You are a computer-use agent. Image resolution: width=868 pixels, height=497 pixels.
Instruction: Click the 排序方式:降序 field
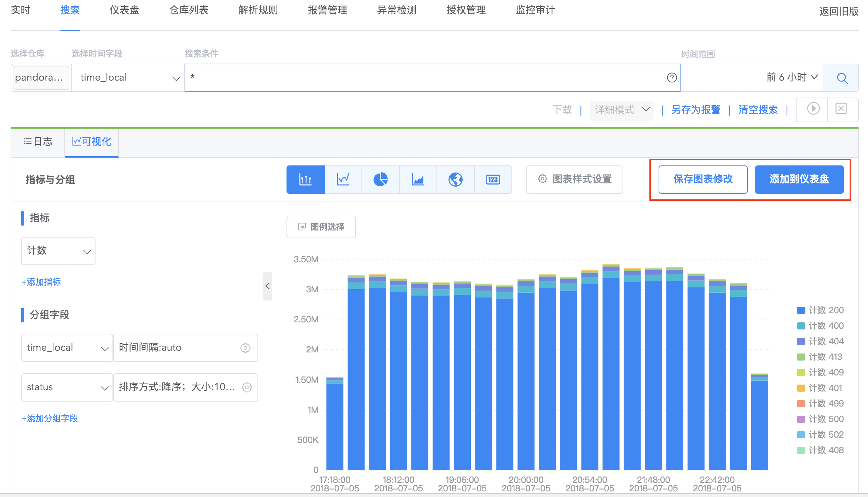coord(185,387)
